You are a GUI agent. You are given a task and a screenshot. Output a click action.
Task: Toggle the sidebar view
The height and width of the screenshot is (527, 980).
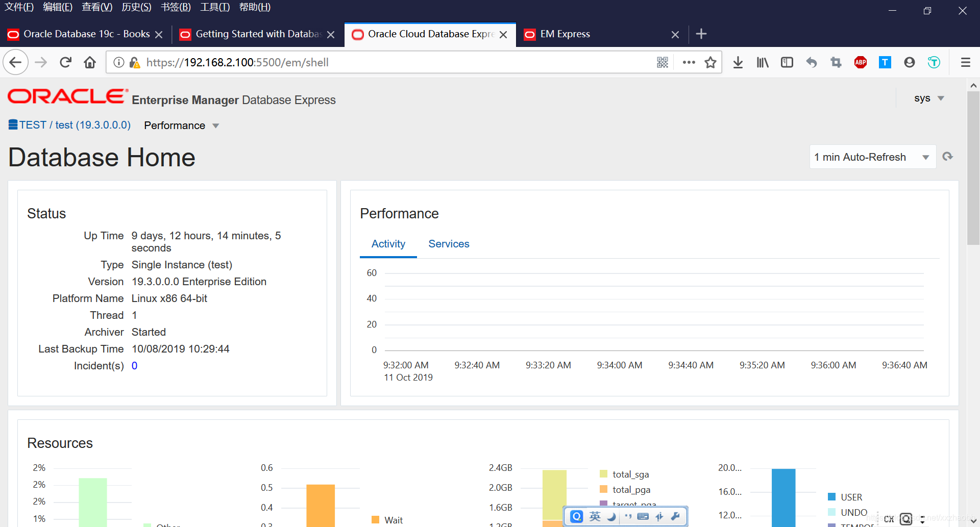[787, 62]
